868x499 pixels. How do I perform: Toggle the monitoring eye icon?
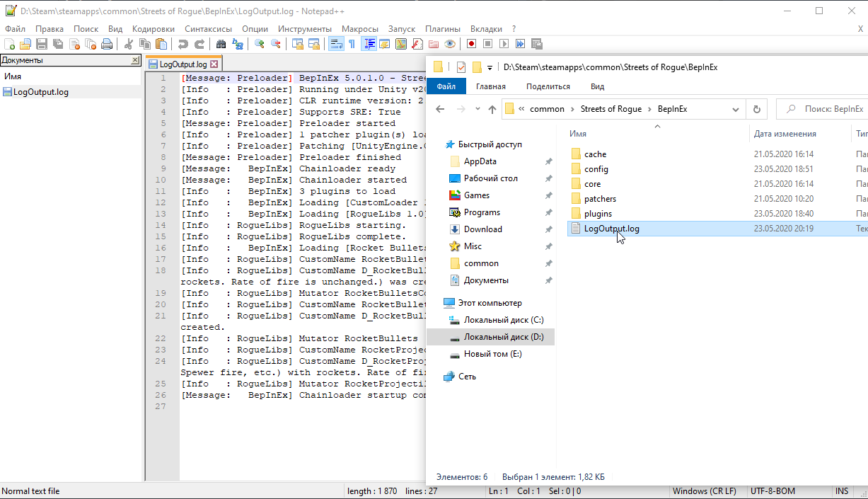(x=450, y=44)
